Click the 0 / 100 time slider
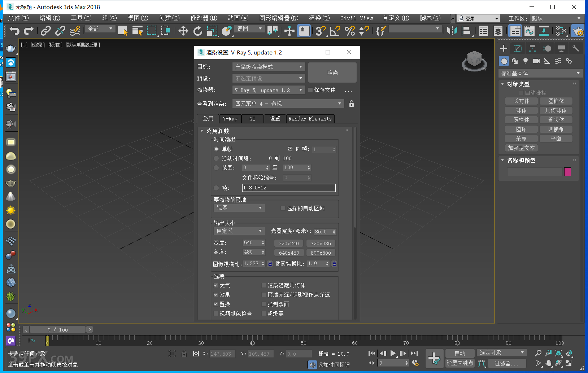Image resolution: width=588 pixels, height=373 pixels. click(x=58, y=329)
